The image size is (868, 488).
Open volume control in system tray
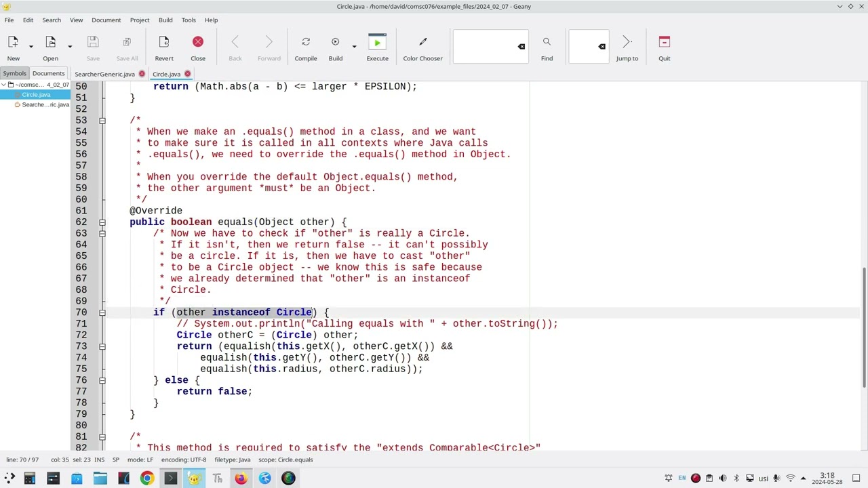click(x=723, y=479)
